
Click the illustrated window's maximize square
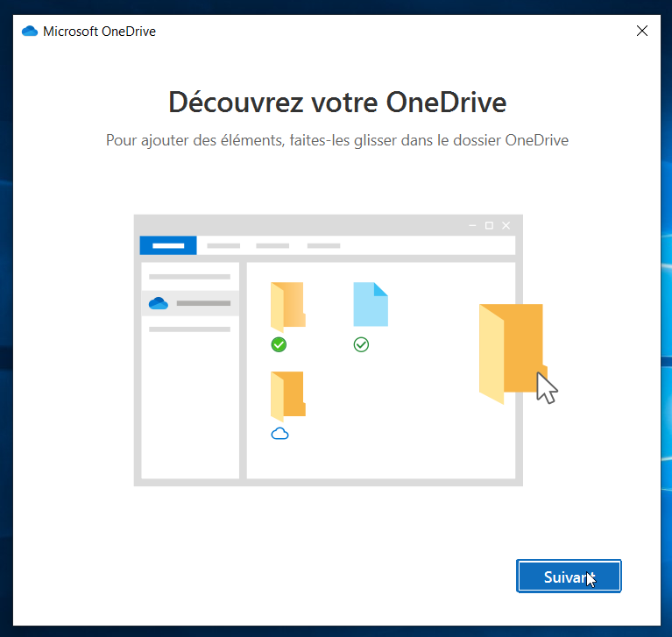(489, 226)
